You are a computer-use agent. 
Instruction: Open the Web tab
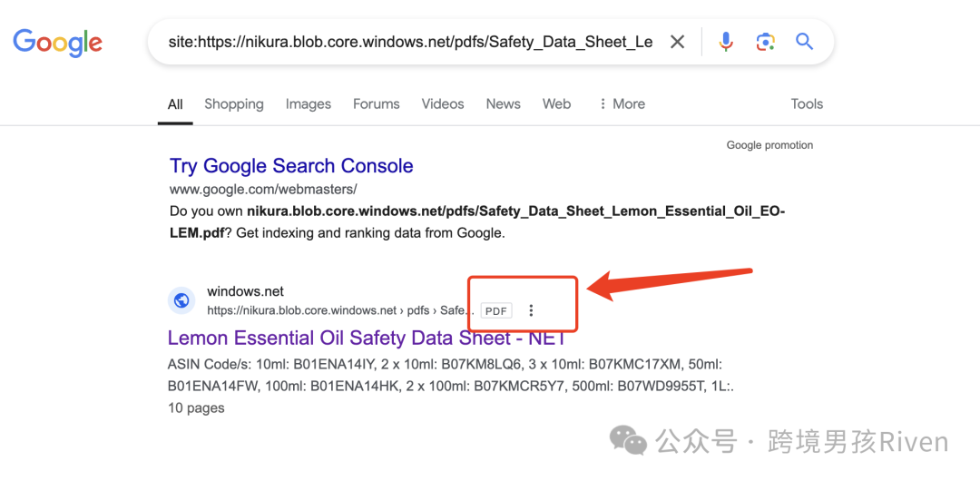click(556, 103)
